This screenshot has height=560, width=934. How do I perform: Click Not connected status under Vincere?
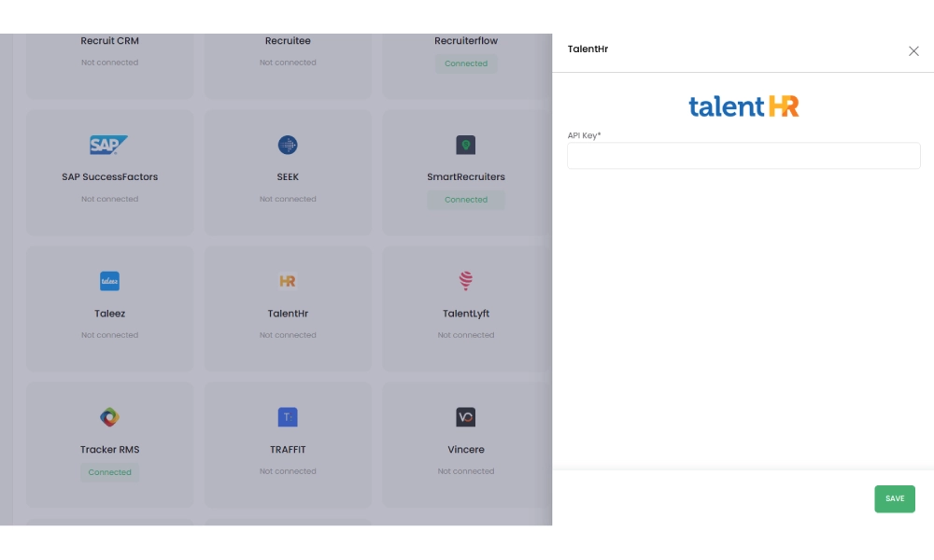click(466, 471)
